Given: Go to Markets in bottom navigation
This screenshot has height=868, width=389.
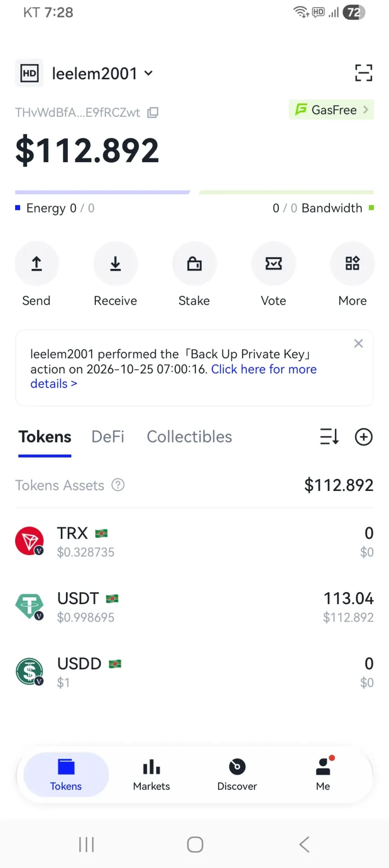Looking at the screenshot, I should (151, 775).
